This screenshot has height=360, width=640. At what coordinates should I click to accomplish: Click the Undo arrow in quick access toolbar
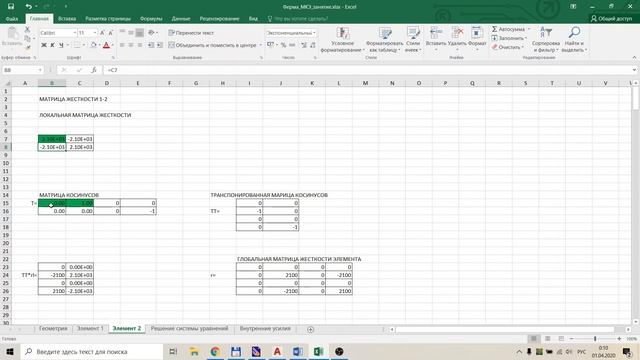click(28, 7)
